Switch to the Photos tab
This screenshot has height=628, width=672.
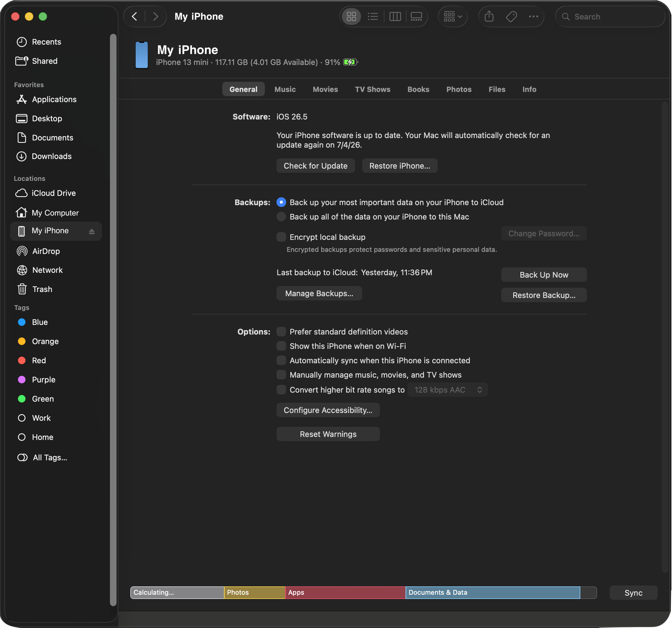coord(459,89)
